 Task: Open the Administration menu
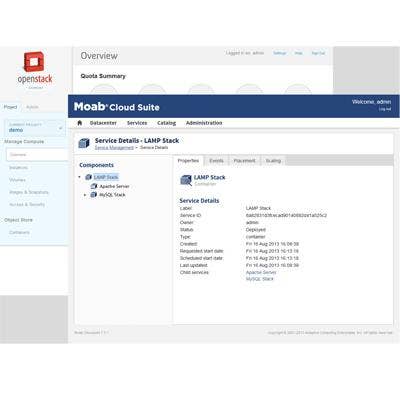pyautogui.click(x=204, y=123)
